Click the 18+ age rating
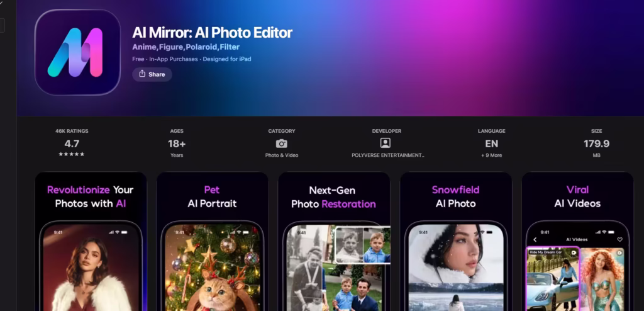 pos(177,144)
